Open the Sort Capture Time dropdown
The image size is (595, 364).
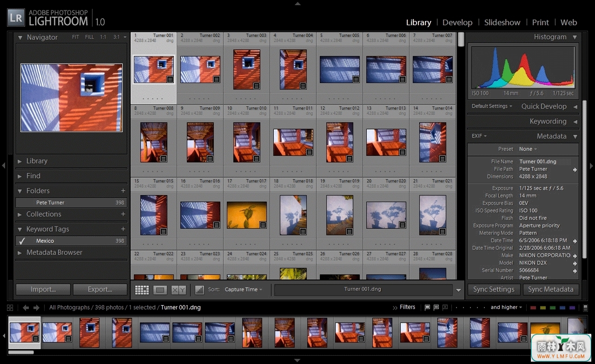[244, 289]
